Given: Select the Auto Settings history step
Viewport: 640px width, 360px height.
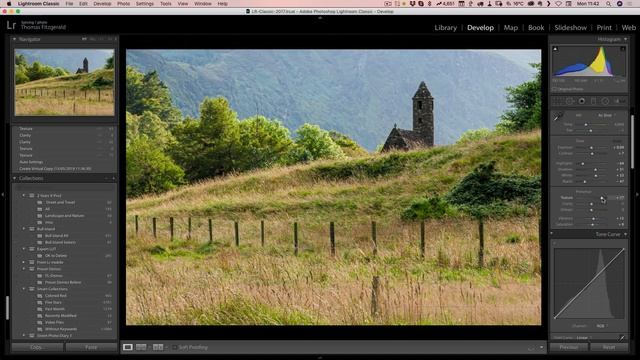Looking at the screenshot, I should (x=31, y=162).
